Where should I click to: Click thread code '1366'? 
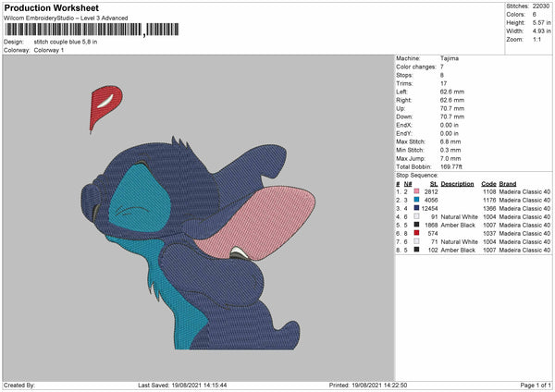489,208
